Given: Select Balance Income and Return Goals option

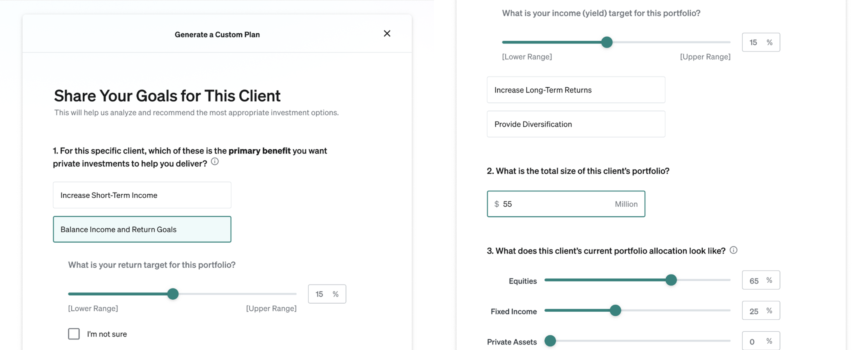Looking at the screenshot, I should pos(142,229).
